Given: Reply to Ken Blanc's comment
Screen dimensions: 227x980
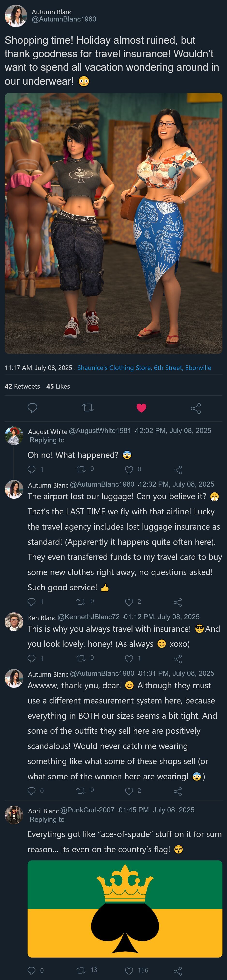Looking at the screenshot, I should (x=32, y=658).
